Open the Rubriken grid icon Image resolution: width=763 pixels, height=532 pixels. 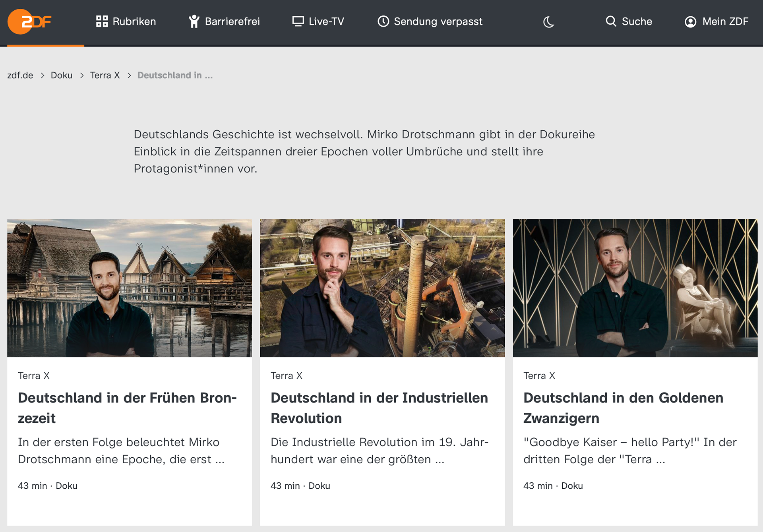[x=102, y=21]
